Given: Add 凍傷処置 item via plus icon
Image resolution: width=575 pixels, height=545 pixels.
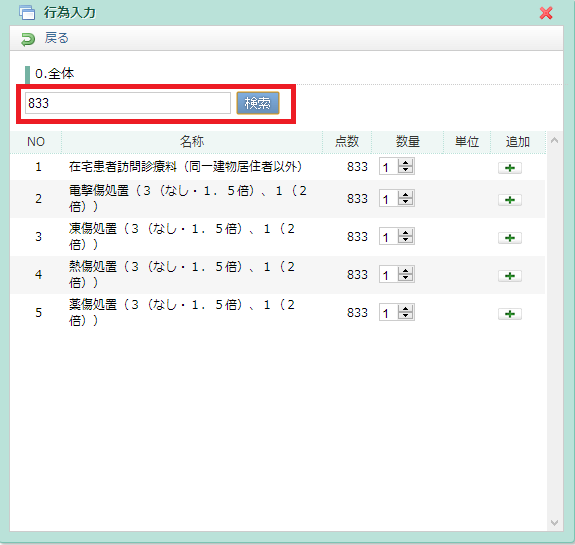Looking at the screenshot, I should [510, 238].
